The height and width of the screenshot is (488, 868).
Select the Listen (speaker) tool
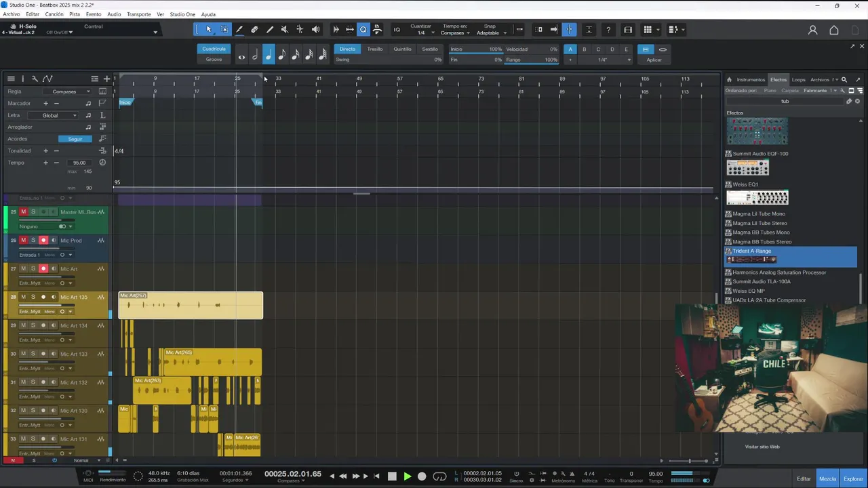click(x=315, y=29)
